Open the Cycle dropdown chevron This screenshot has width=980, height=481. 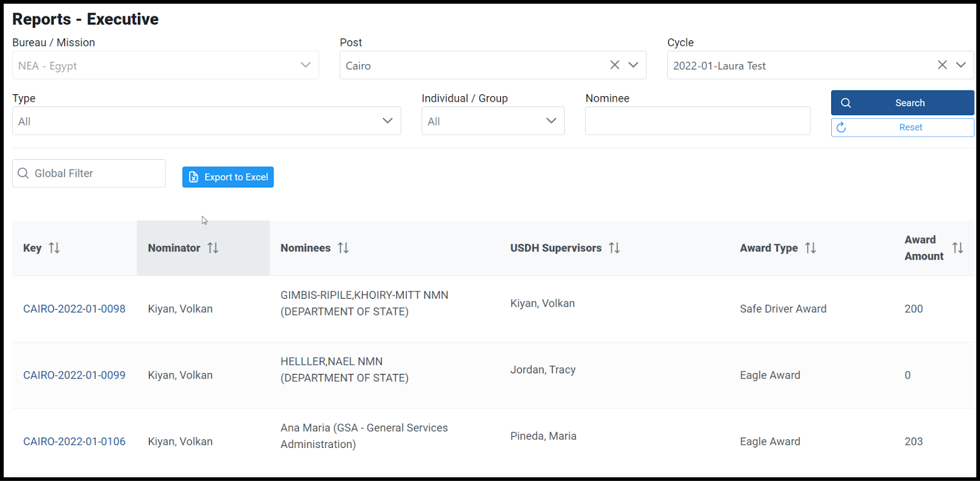961,65
